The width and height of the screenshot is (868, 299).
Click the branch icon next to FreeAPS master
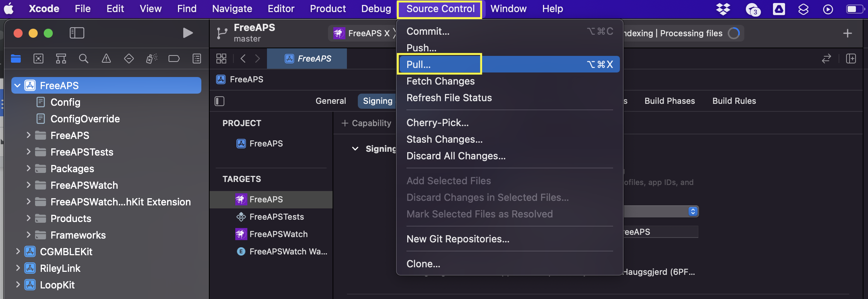[222, 33]
